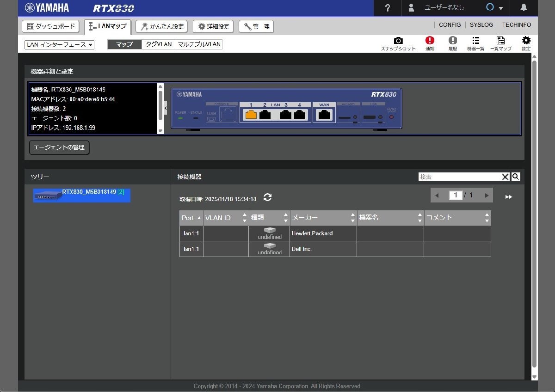The image size is (555, 392).
Task: Open LAN map settings gear icon
Action: point(526,41)
